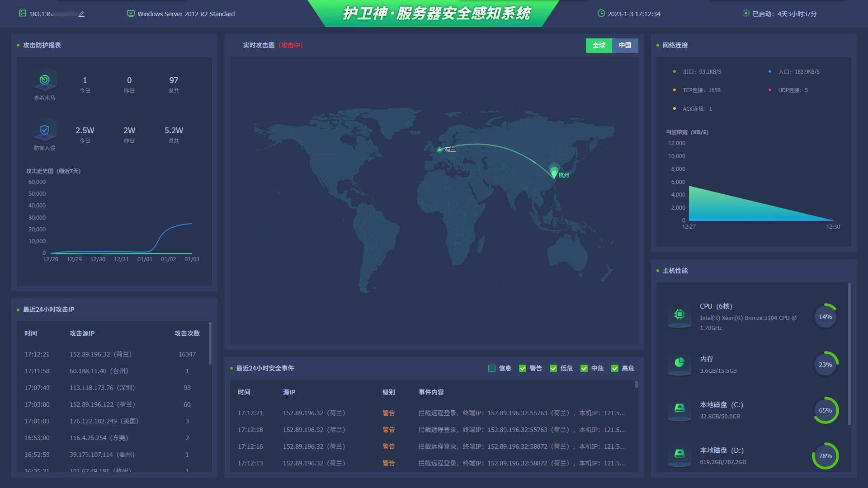Click the uptime shield icon in header
The image size is (868, 488).
[746, 14]
